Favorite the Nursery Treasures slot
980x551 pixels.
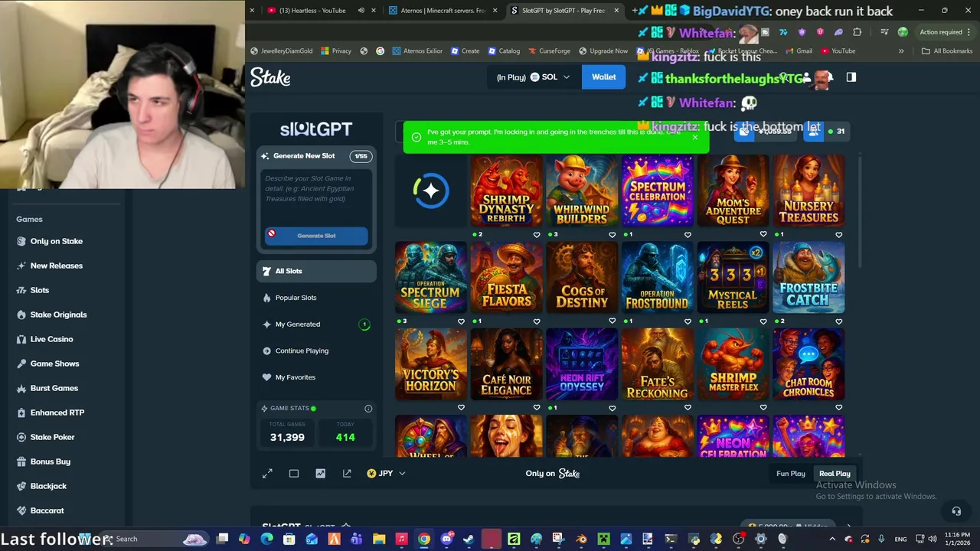(839, 235)
